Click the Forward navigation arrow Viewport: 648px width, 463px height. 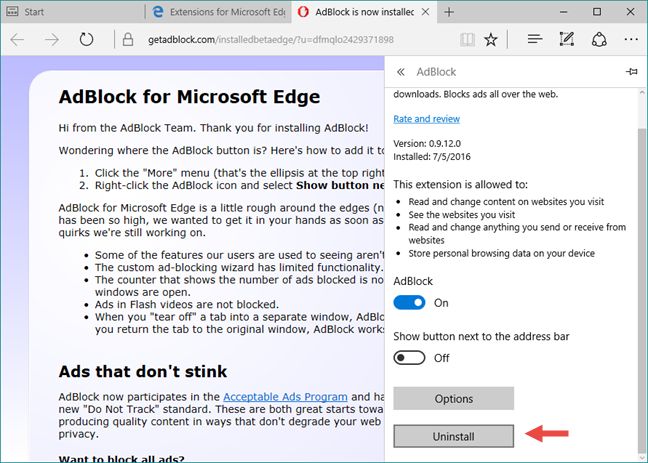coord(52,40)
